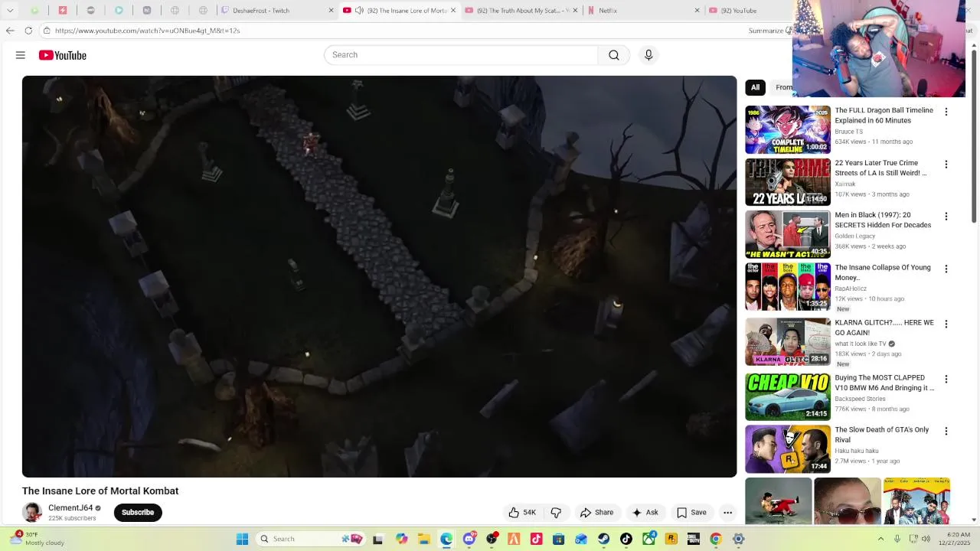Click the Summarize button in address bar
This screenshot has height=551, width=980.
768,31
